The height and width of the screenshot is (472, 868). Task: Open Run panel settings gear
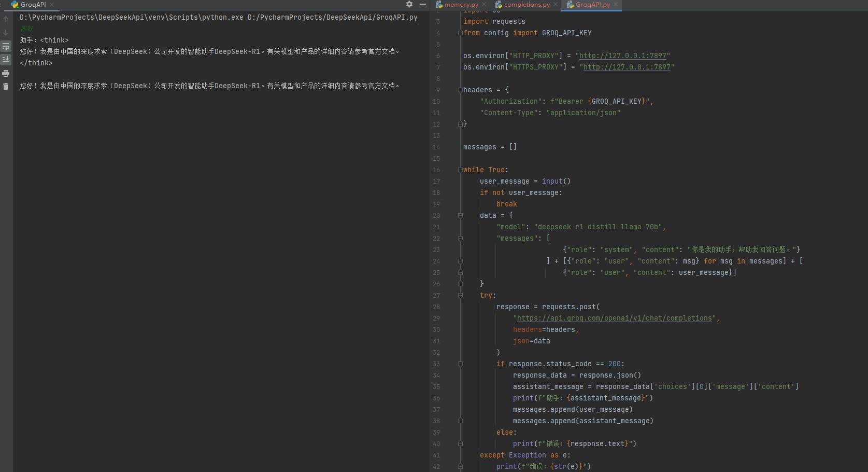pos(409,4)
